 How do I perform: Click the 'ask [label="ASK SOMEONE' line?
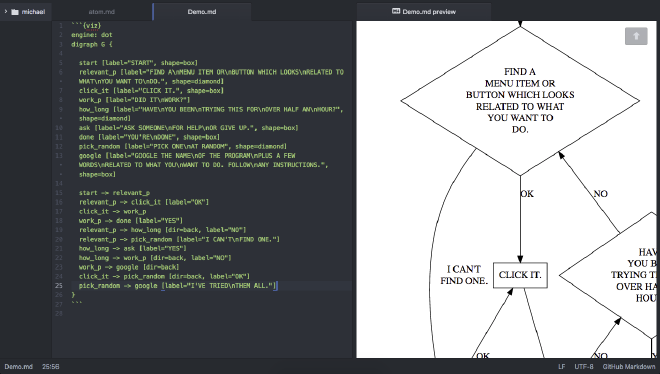[188, 128]
